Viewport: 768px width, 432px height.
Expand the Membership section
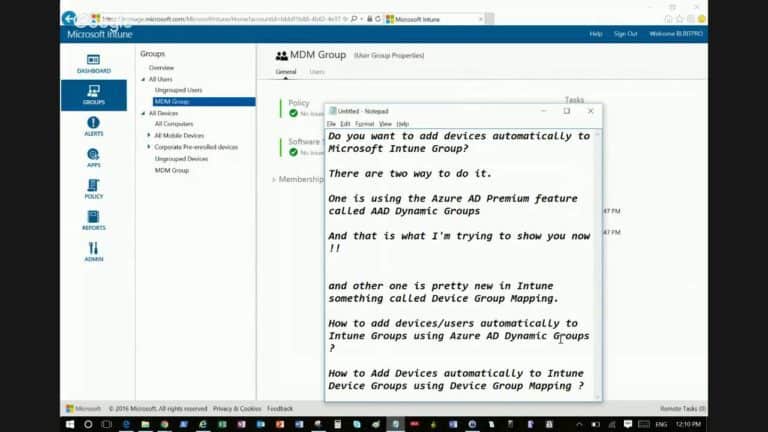(x=274, y=179)
